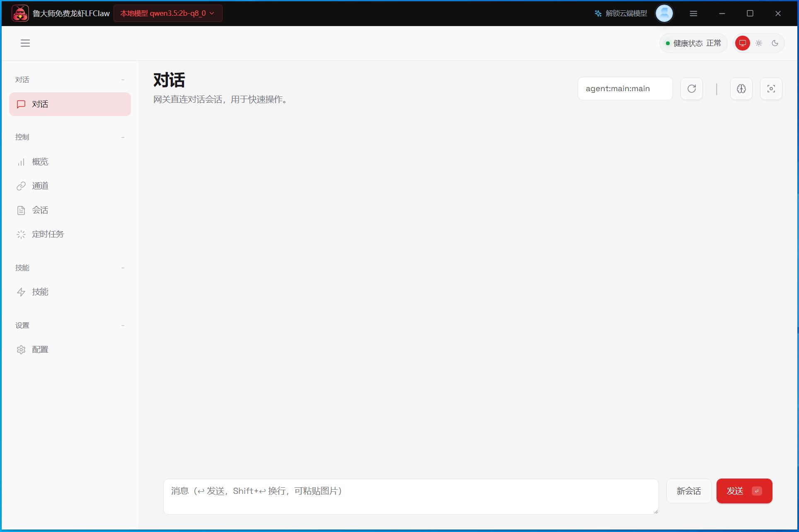The image size is (799, 532).
Task: Toggle the red monitor display button
Action: 743,43
